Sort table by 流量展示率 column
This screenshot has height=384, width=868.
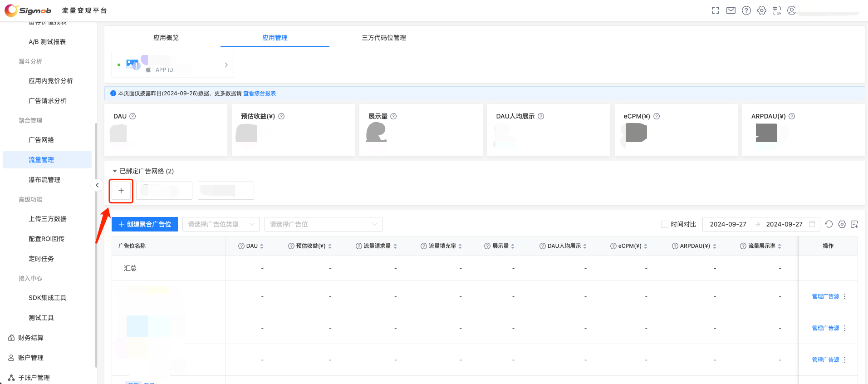pos(780,246)
